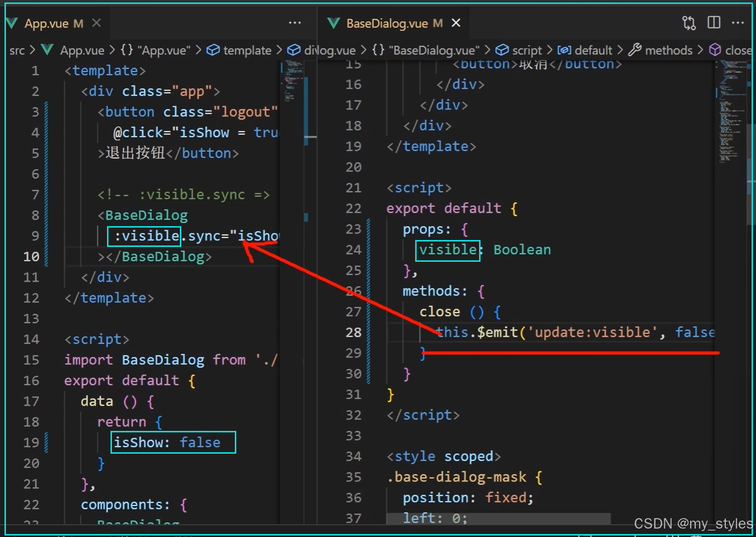This screenshot has height=537, width=756.
Task: Click 'this.$emit' on line 28
Action: (477, 332)
